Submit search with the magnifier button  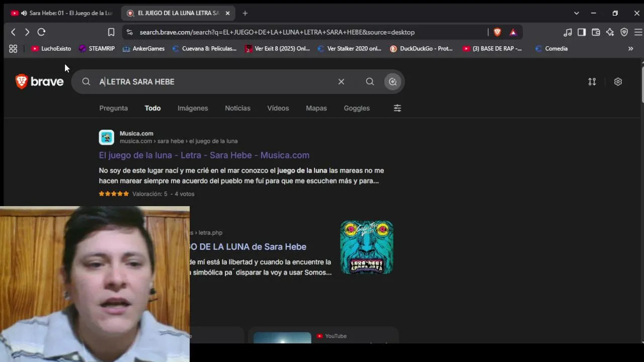pyautogui.click(x=370, y=81)
